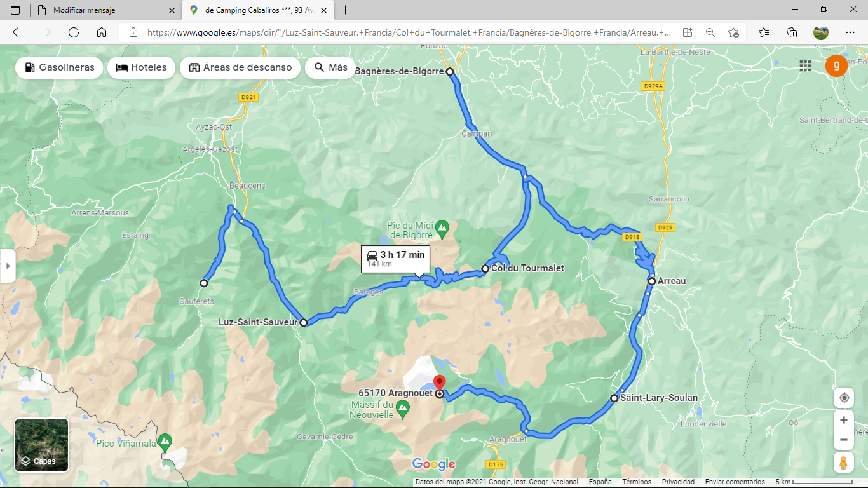Show Áreas de descanso on the map
The width and height of the screenshot is (868, 488).
(240, 67)
